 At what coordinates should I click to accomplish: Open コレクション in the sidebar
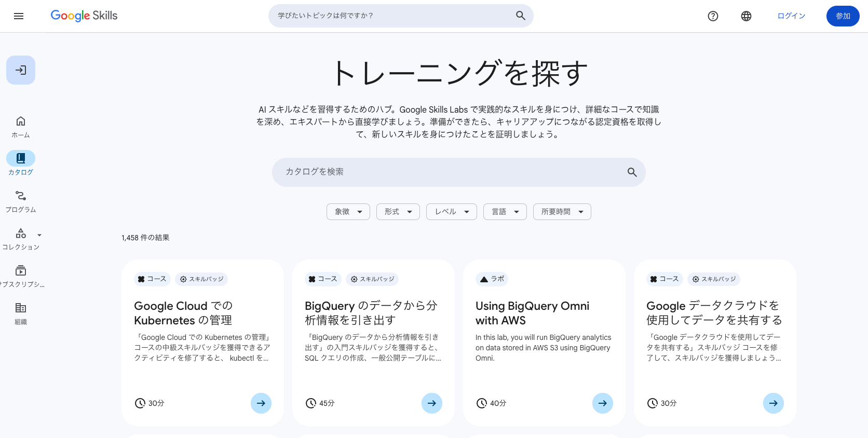coord(21,239)
